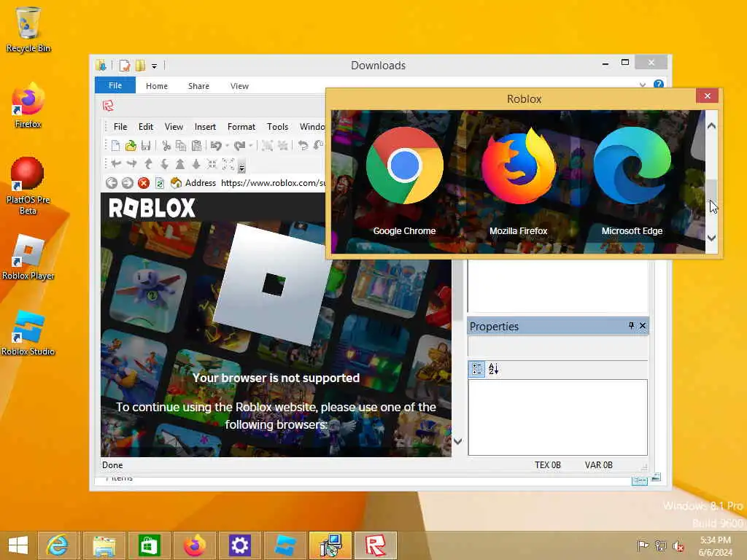This screenshot has height=560, width=747.
Task: Click the Downloads help question mark icon
Action: point(659,85)
